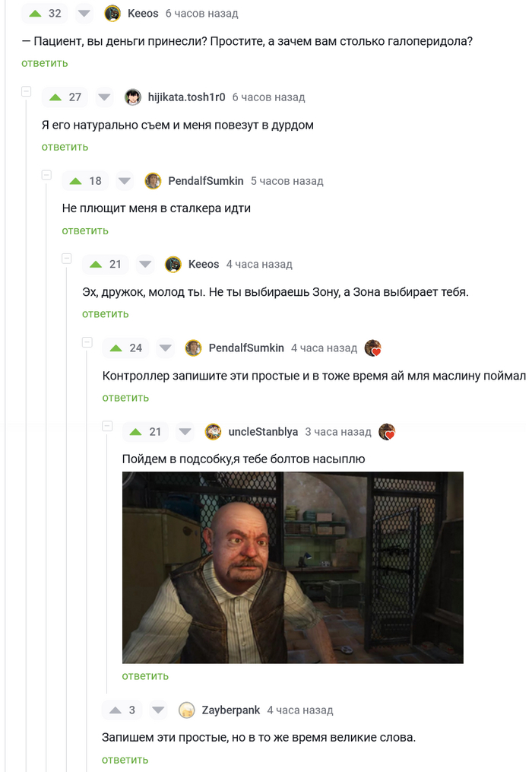
Task: Upvote uncleStanblya comment with image
Action: coord(135,432)
